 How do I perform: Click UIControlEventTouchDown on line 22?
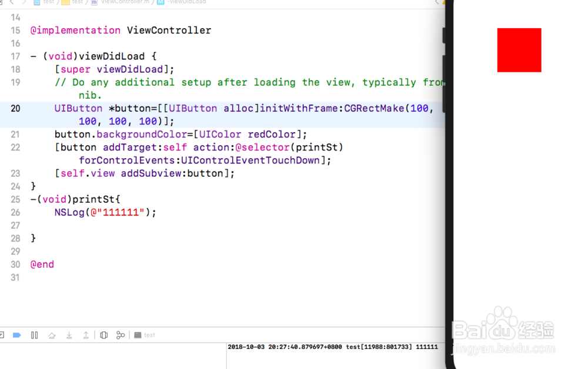(x=250, y=161)
